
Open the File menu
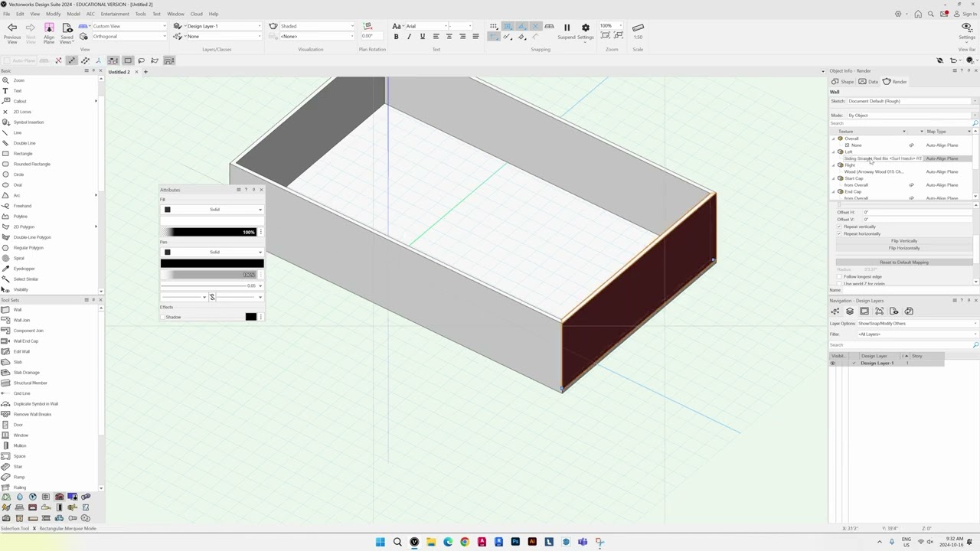point(7,14)
